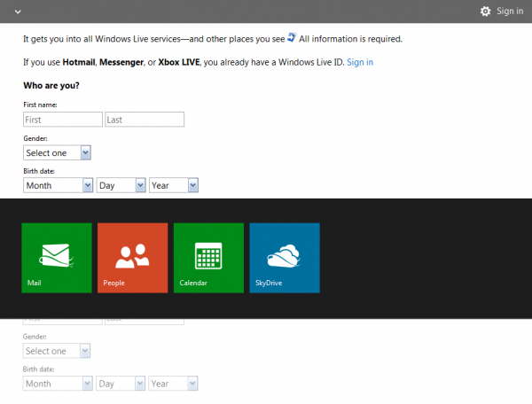532x404 pixels.
Task: Collapse the header chevron arrow
Action: pos(18,12)
